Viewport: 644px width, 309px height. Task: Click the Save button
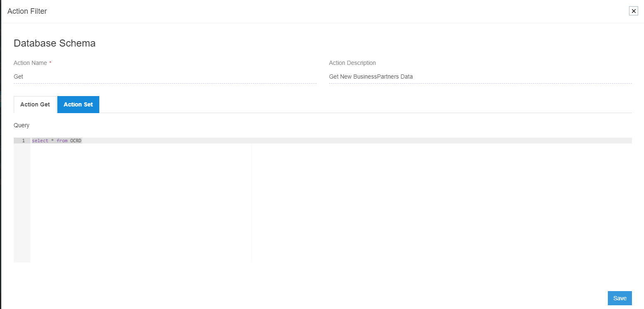tap(619, 298)
